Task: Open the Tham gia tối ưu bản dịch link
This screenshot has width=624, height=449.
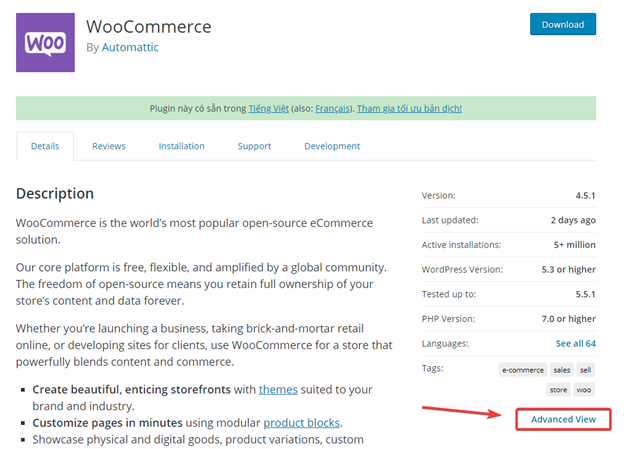Action: click(x=409, y=108)
